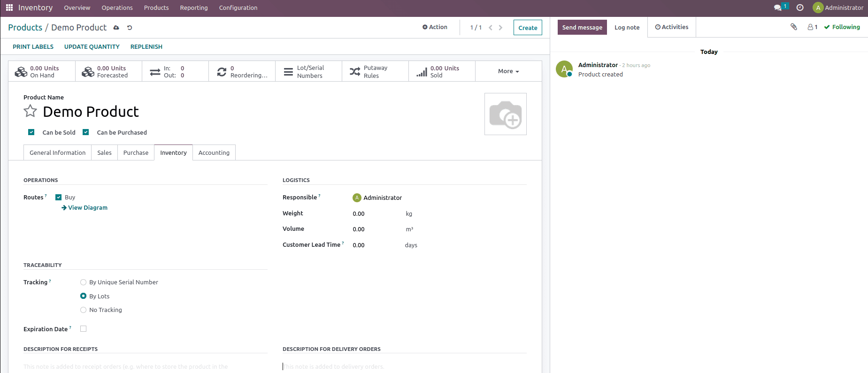868x373 pixels.
Task: Open the Operations menu
Action: (117, 8)
